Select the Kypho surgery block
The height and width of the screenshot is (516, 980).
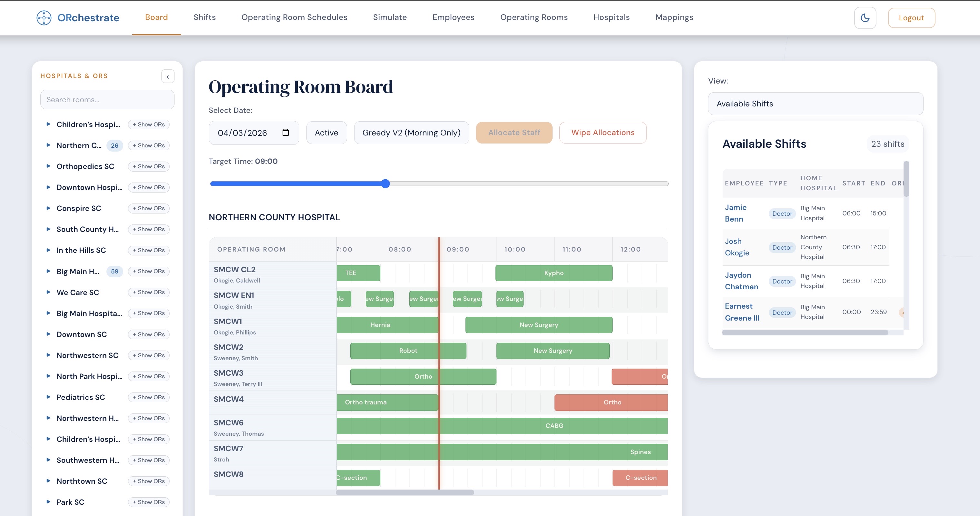(x=554, y=273)
